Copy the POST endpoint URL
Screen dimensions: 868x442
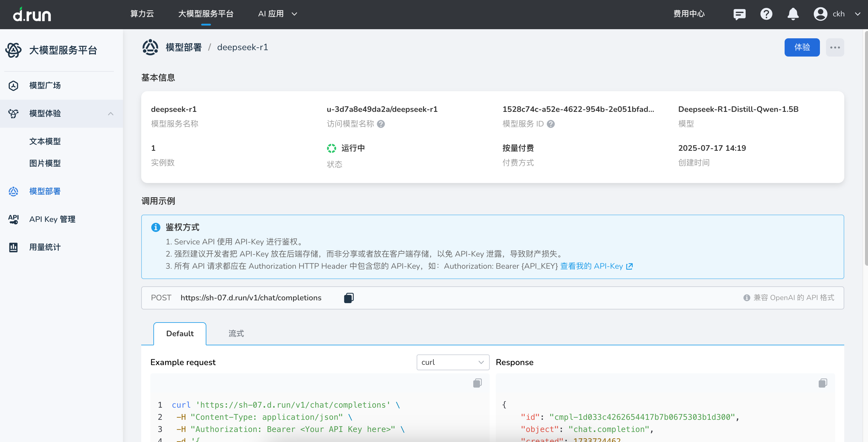click(348, 298)
